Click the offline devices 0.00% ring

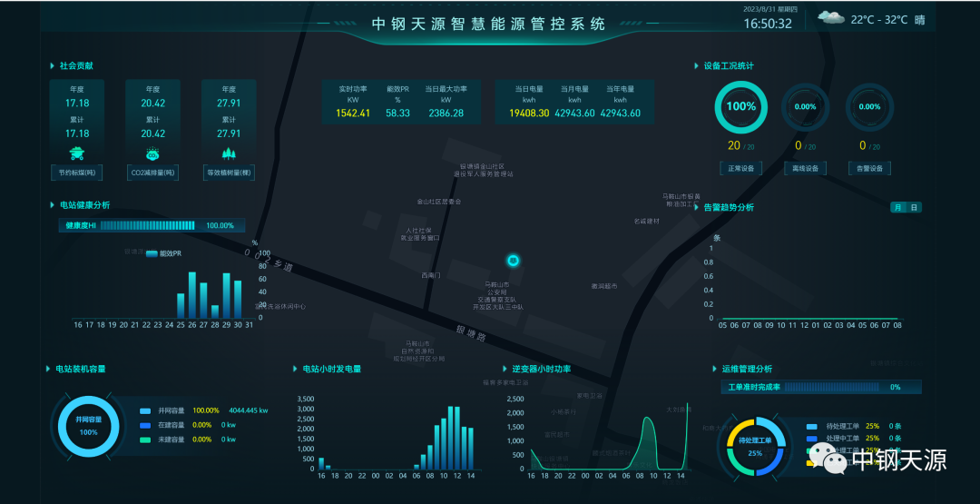coord(805,107)
